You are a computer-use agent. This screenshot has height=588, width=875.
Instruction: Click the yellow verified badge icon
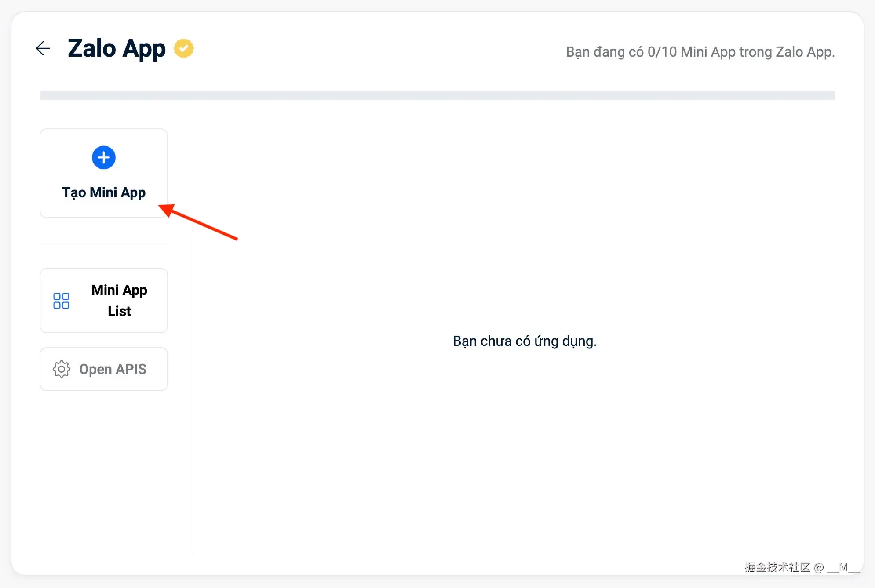pyautogui.click(x=184, y=48)
